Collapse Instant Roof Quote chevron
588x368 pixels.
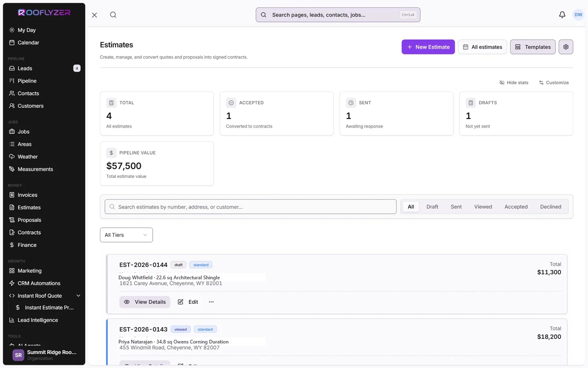[x=78, y=296]
